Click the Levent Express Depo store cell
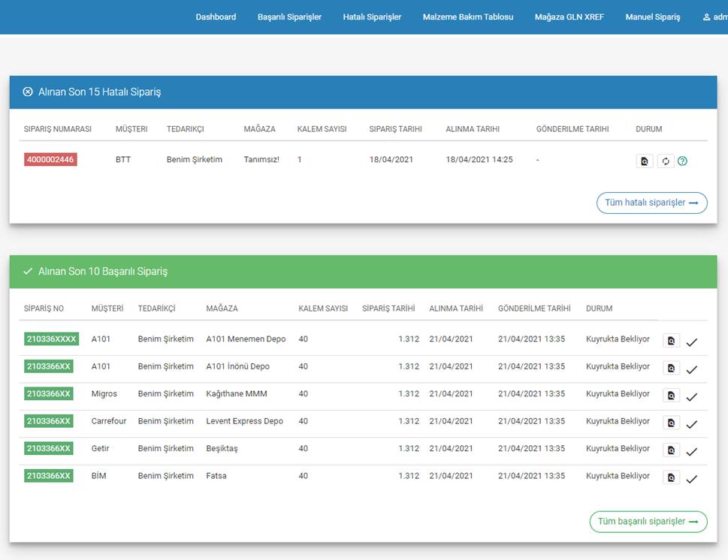This screenshot has height=560, width=728. [245, 421]
